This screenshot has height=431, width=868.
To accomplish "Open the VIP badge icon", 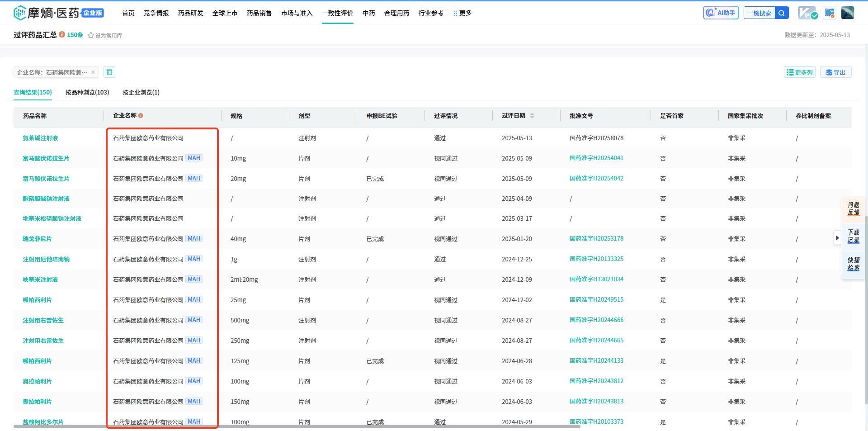I will point(807,13).
